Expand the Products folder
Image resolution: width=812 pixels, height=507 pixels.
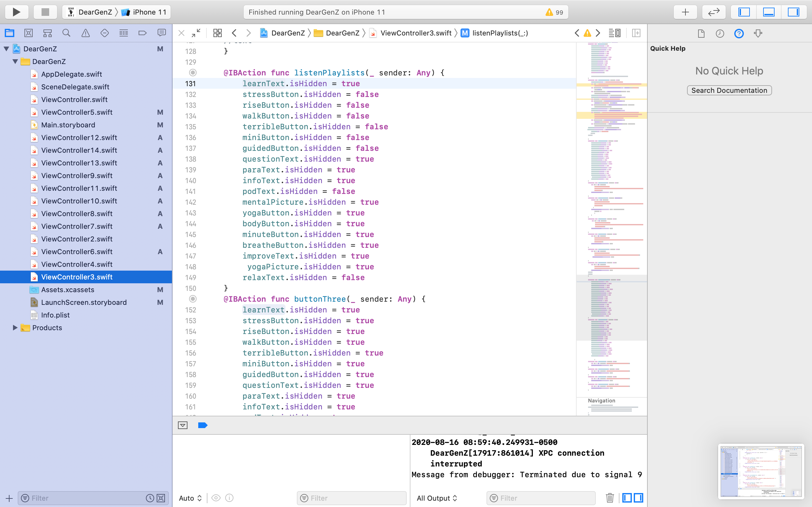15,328
